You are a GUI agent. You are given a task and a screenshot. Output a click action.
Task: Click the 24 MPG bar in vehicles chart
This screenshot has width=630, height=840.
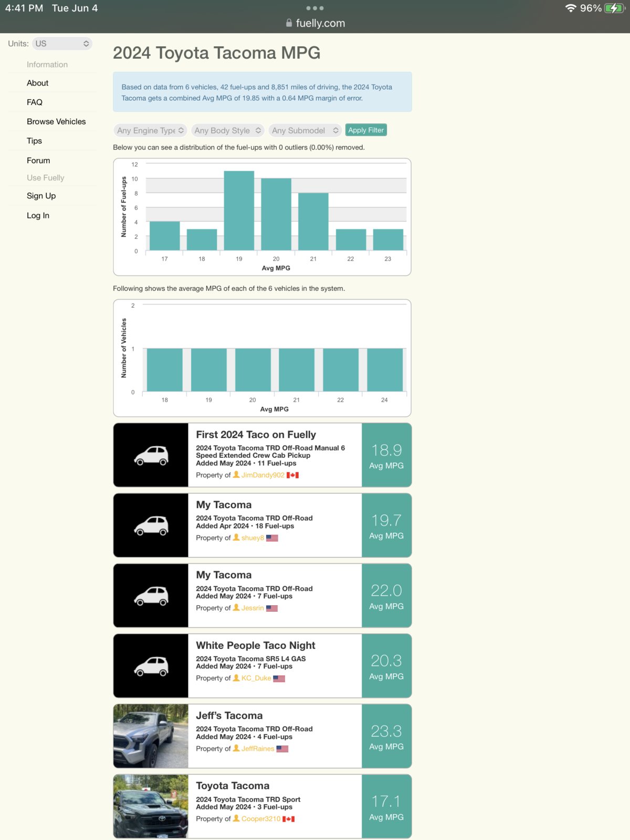tap(385, 370)
